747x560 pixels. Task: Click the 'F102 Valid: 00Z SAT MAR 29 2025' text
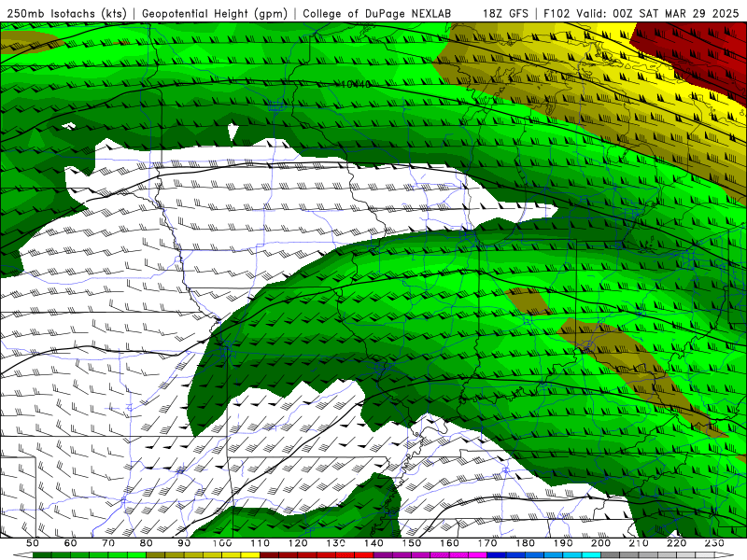coord(641,14)
